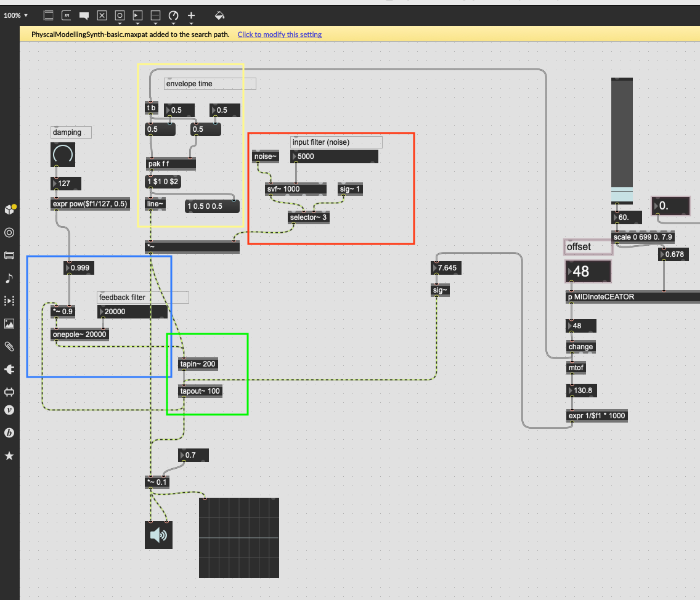Click the star Collections icon
The width and height of the screenshot is (700, 600).
tap(9, 456)
